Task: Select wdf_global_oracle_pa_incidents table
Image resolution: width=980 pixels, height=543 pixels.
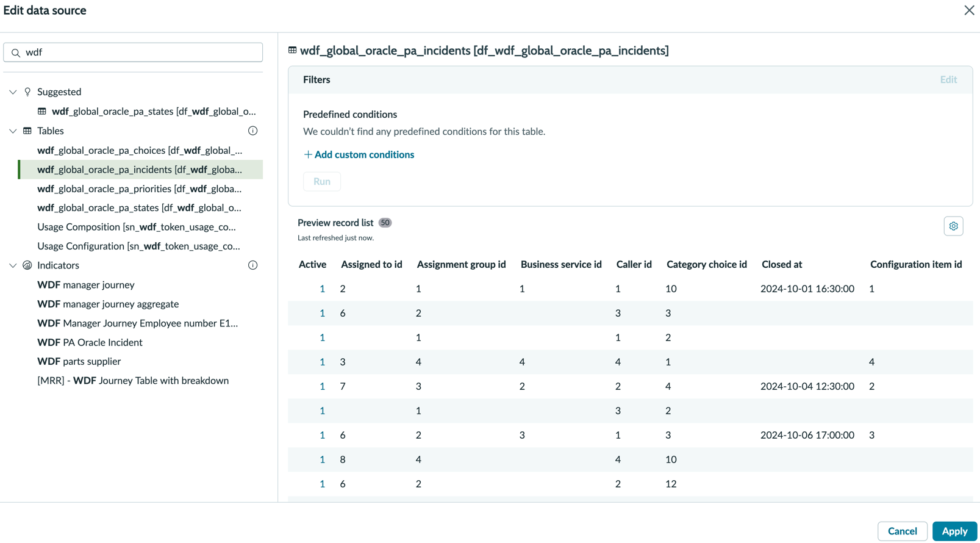Action: click(140, 170)
